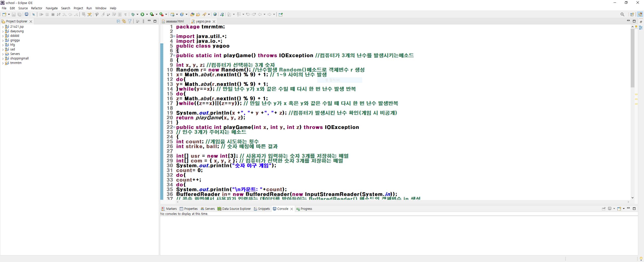644x262 pixels.
Task: Expand the shoppingmall project
Action: coord(3,58)
